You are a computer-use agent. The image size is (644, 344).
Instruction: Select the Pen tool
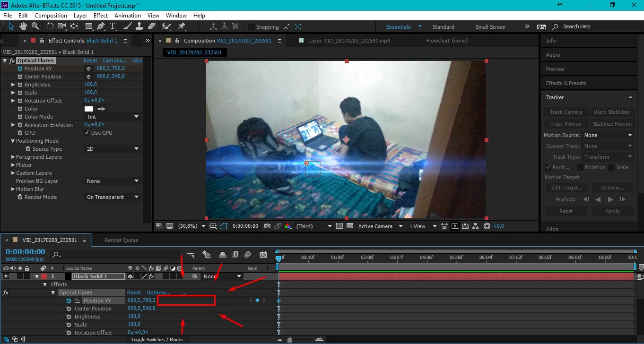coord(101,26)
